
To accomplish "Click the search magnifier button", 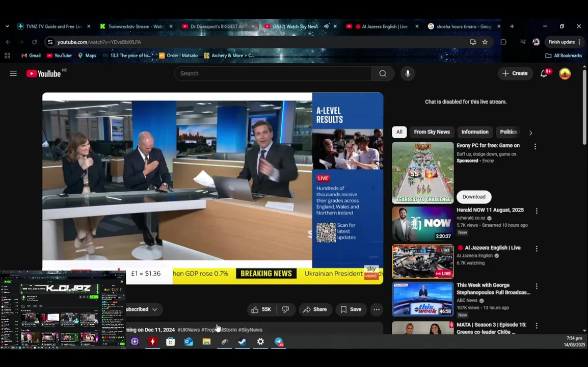I will [x=383, y=73].
